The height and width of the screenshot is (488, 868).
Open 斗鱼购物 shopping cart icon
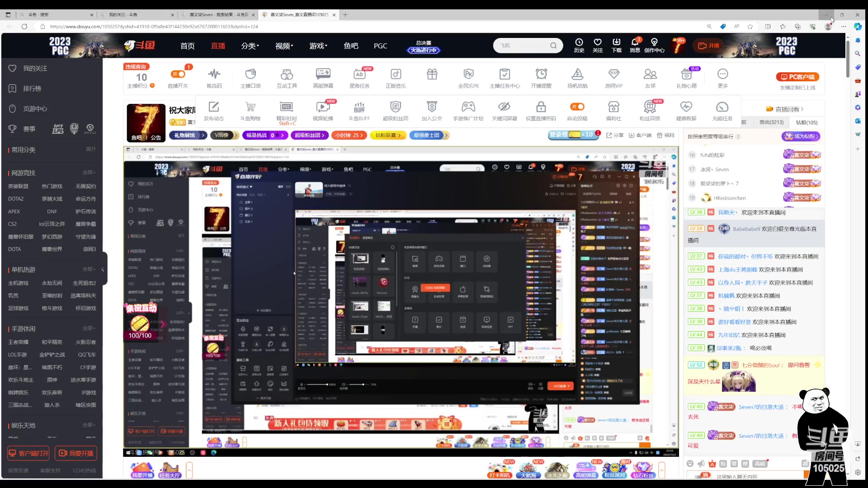(250, 111)
